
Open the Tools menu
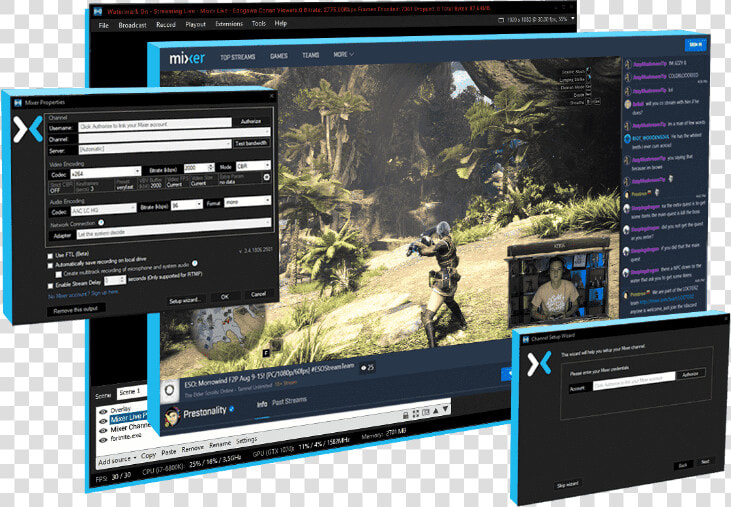coord(258,23)
